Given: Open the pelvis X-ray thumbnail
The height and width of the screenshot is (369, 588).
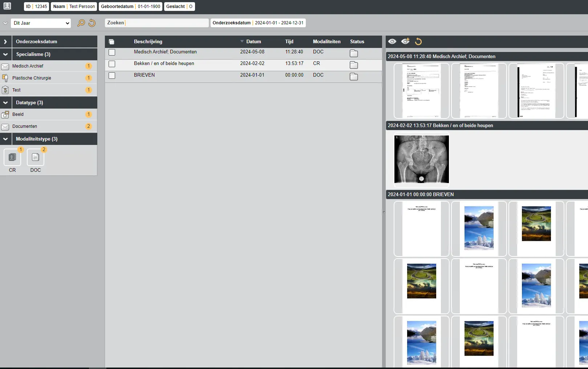Looking at the screenshot, I should coord(421,159).
